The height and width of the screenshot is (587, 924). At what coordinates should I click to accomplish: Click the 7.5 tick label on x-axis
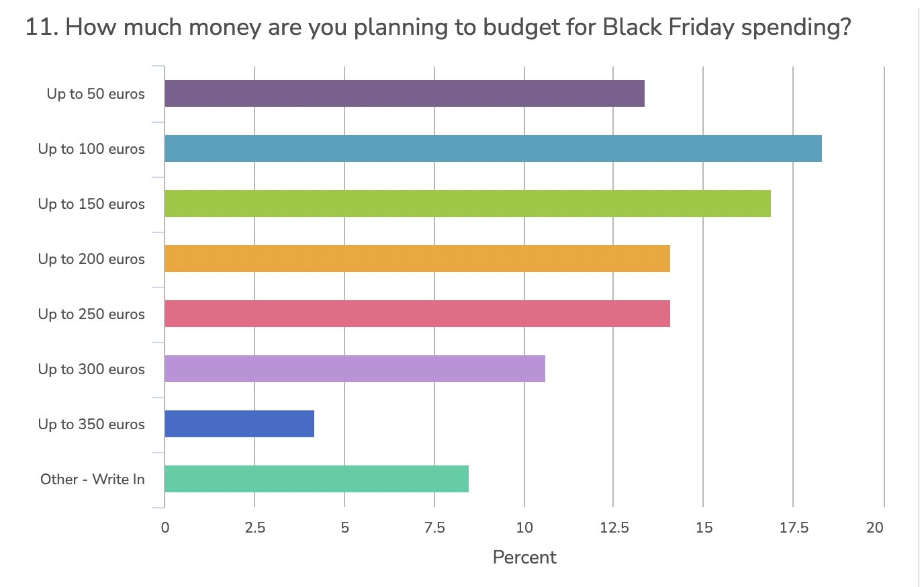[434, 528]
